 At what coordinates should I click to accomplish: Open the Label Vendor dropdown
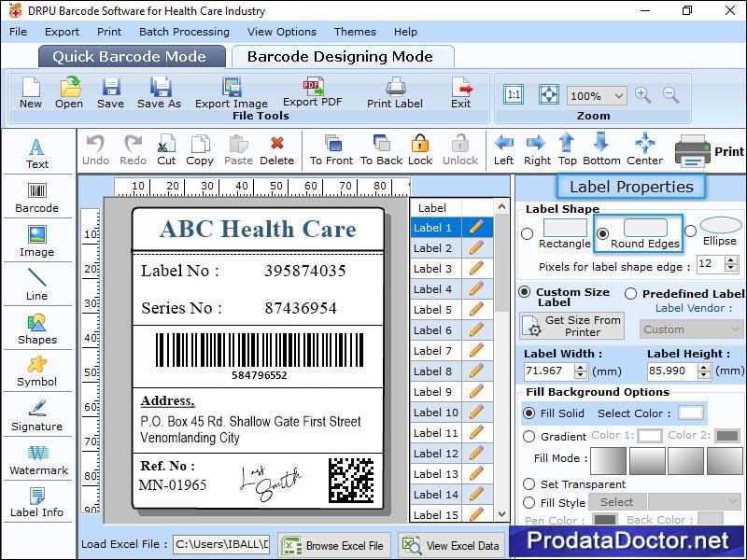691,329
